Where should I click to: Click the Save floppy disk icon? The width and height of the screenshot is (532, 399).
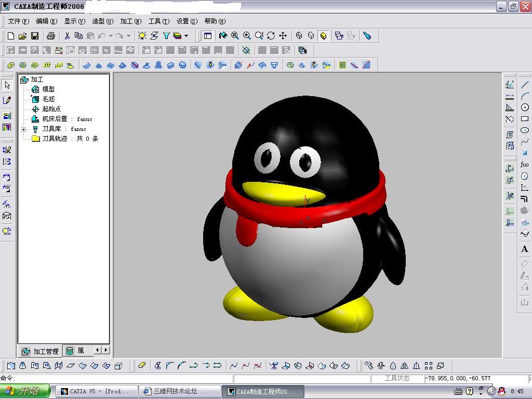(35, 36)
